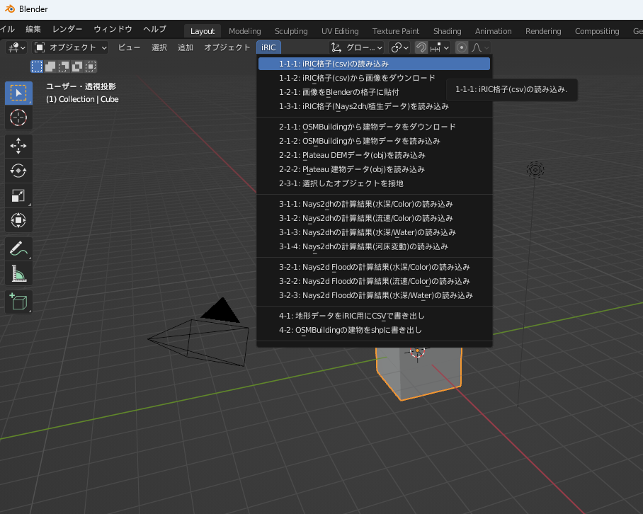Select the Move tool
Viewport: 644px width, 514px height.
(x=18, y=146)
